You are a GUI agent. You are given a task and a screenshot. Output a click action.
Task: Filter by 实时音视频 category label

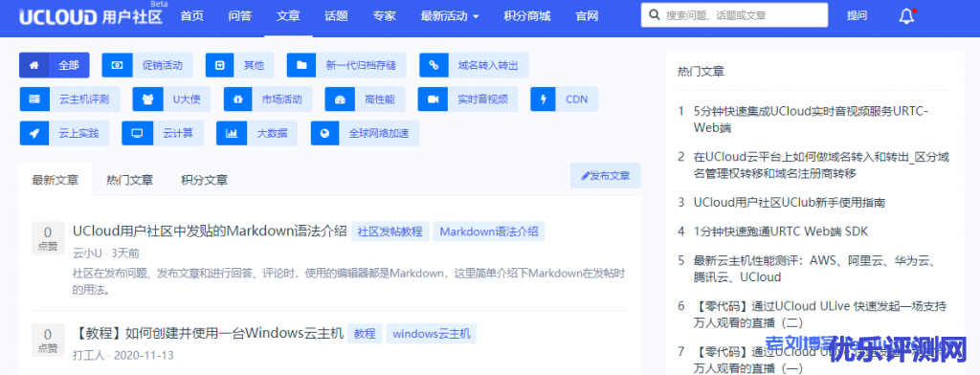pyautogui.click(x=483, y=99)
